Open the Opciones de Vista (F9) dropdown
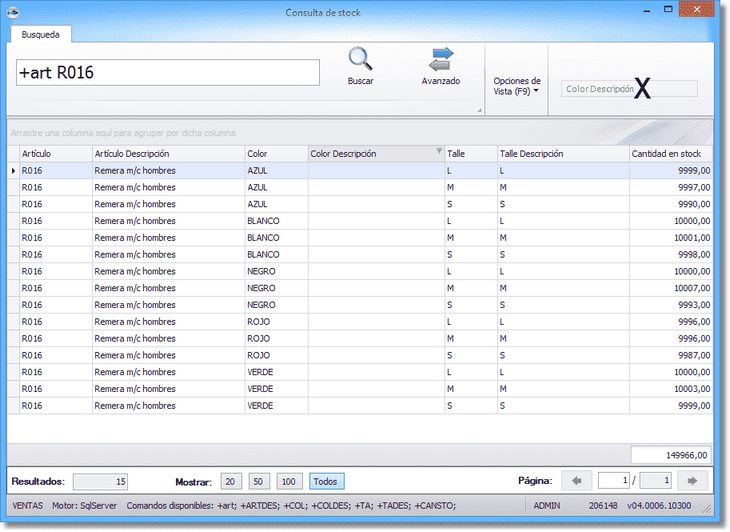This screenshot has width=730, height=532. pyautogui.click(x=517, y=86)
